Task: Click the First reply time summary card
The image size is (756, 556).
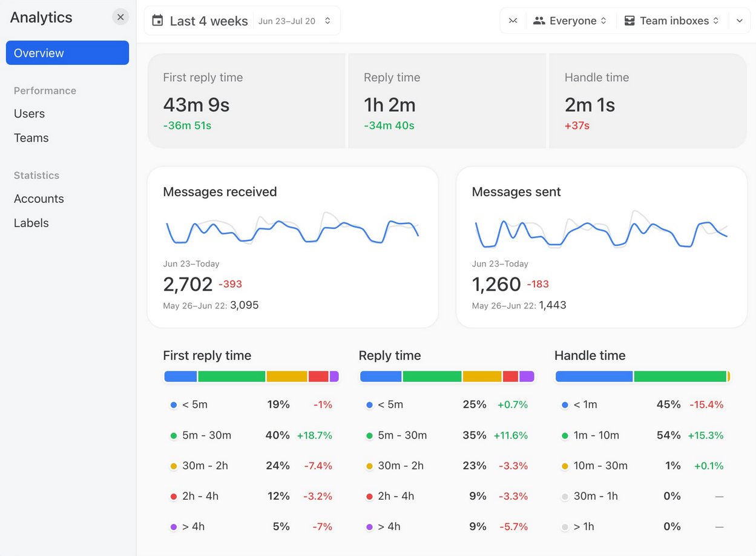Action: [x=246, y=101]
